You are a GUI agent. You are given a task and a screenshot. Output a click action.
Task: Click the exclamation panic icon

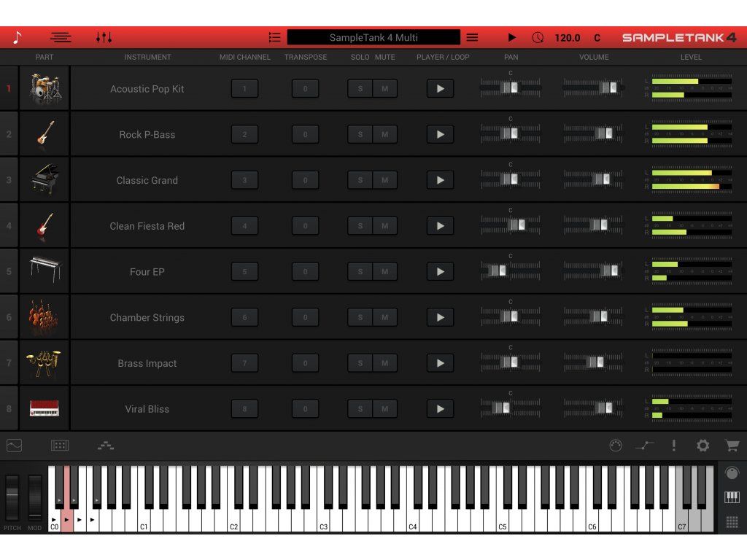tap(673, 446)
